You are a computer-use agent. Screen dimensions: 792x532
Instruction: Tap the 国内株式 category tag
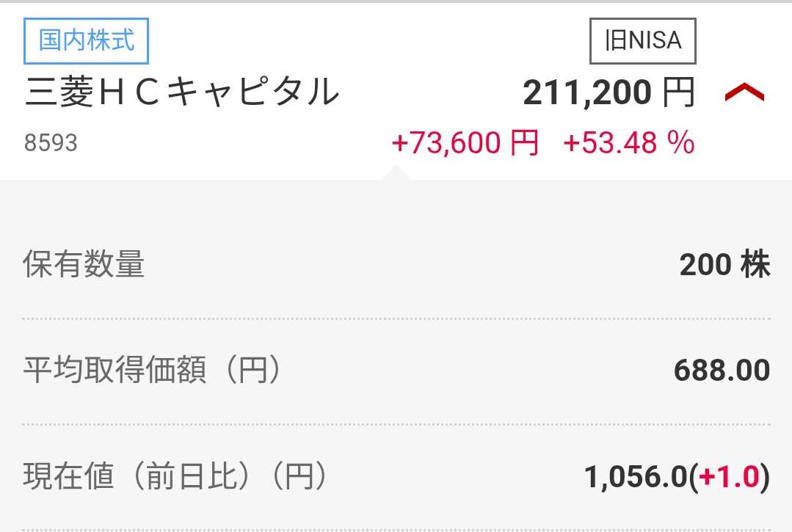(86, 41)
